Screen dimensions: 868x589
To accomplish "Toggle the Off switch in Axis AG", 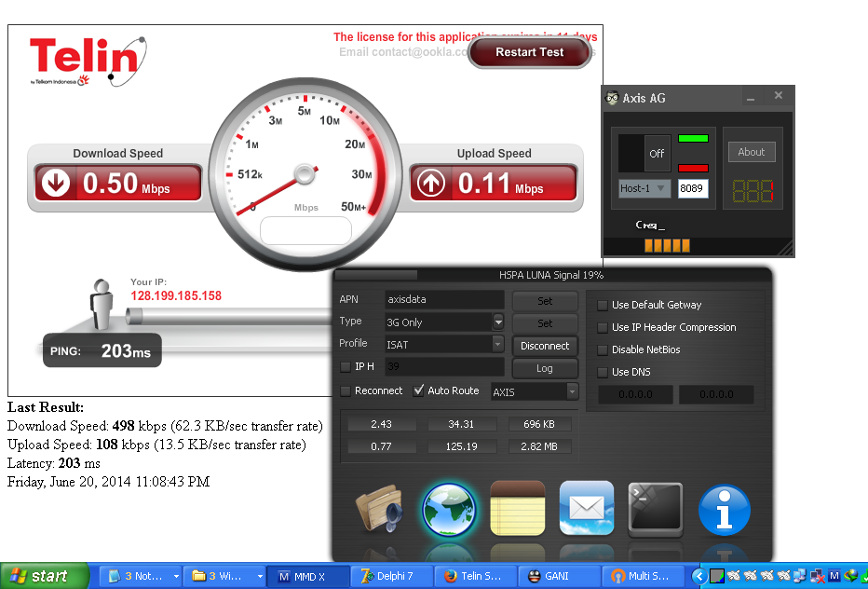I will point(644,154).
